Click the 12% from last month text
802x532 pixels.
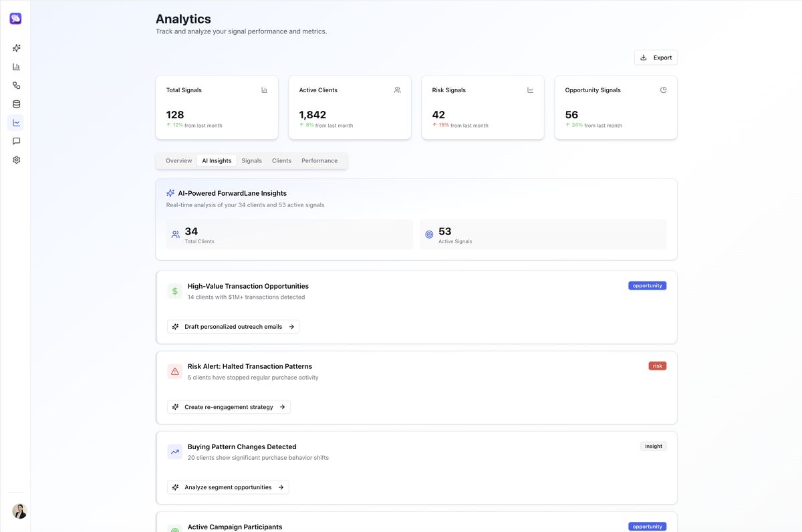click(x=194, y=126)
